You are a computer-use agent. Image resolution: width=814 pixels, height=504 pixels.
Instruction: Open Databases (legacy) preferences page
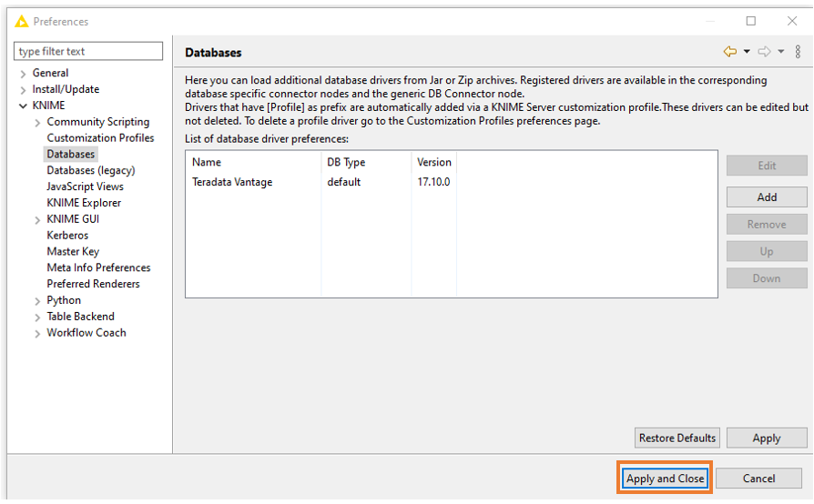click(x=90, y=171)
